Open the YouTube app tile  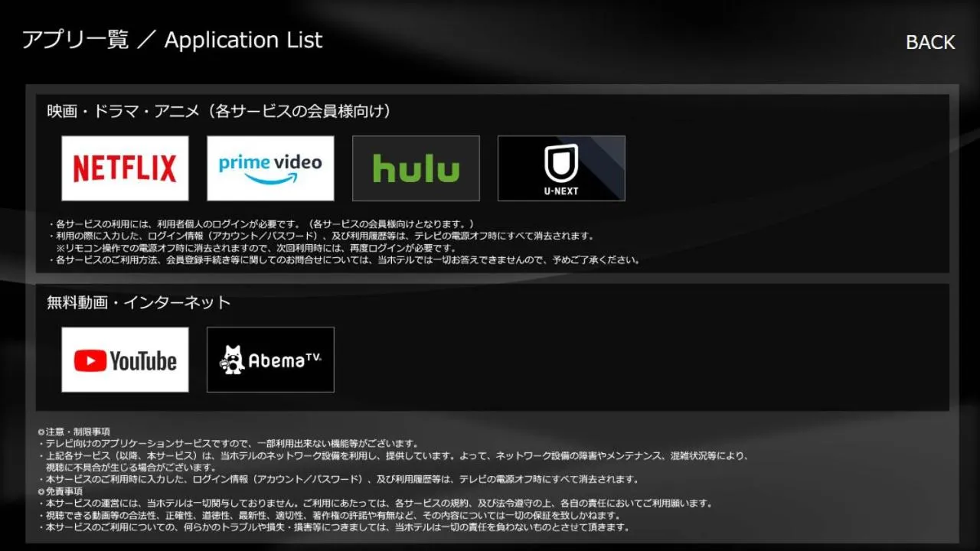[x=125, y=360]
